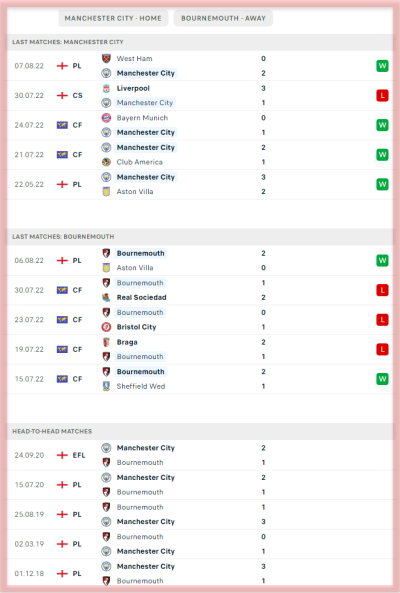Click the Bayern Munich club logo

(106, 118)
